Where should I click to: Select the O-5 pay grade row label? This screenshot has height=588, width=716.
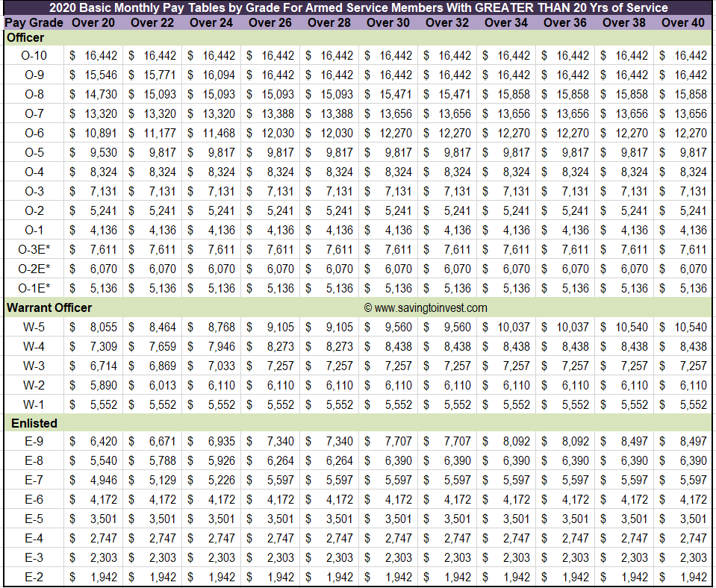tap(34, 152)
